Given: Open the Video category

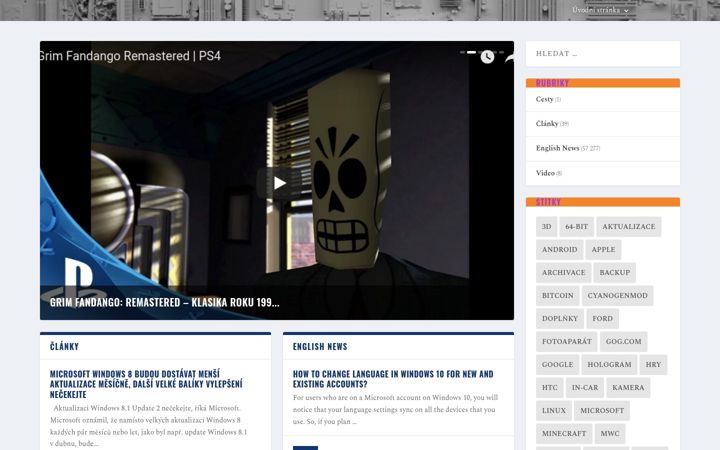Looking at the screenshot, I should (545, 173).
